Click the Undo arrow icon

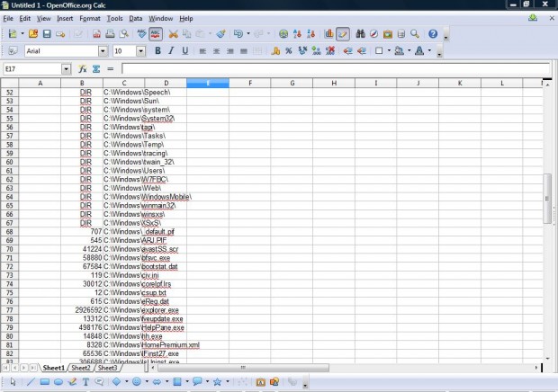238,34
